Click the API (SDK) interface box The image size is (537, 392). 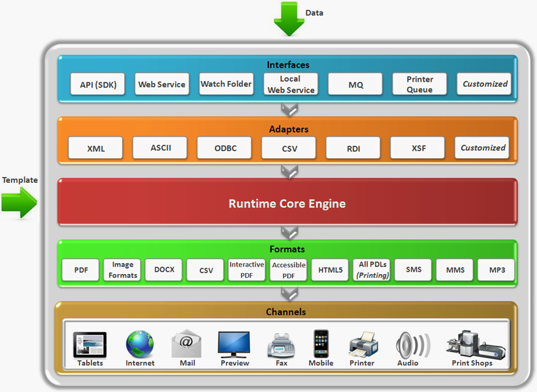point(97,84)
